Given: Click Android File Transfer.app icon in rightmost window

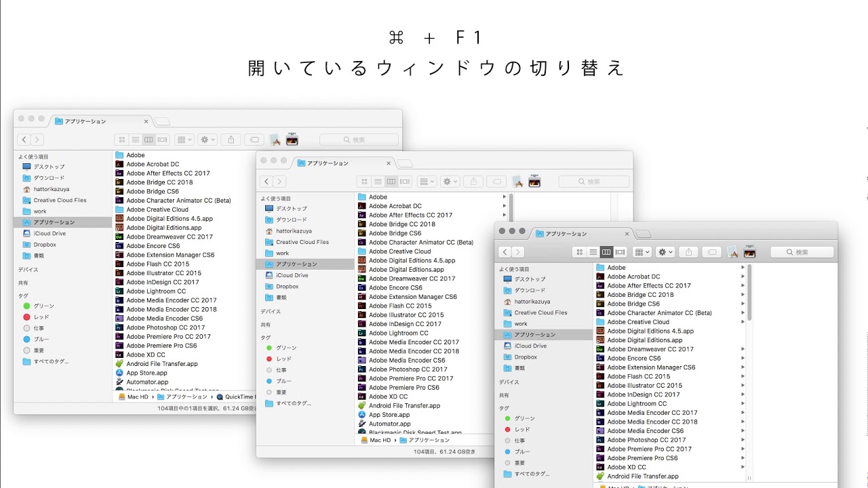Looking at the screenshot, I should pyautogui.click(x=600, y=476).
